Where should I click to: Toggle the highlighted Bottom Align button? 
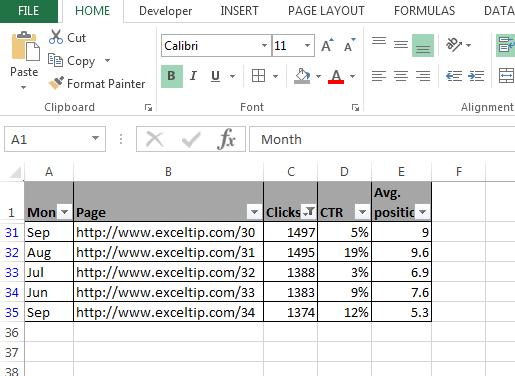click(423, 45)
